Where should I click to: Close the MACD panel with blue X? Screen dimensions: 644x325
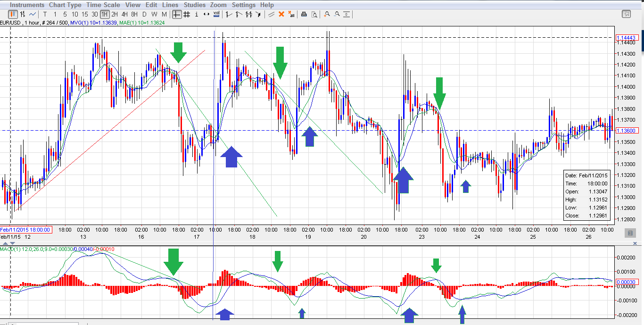(635, 243)
